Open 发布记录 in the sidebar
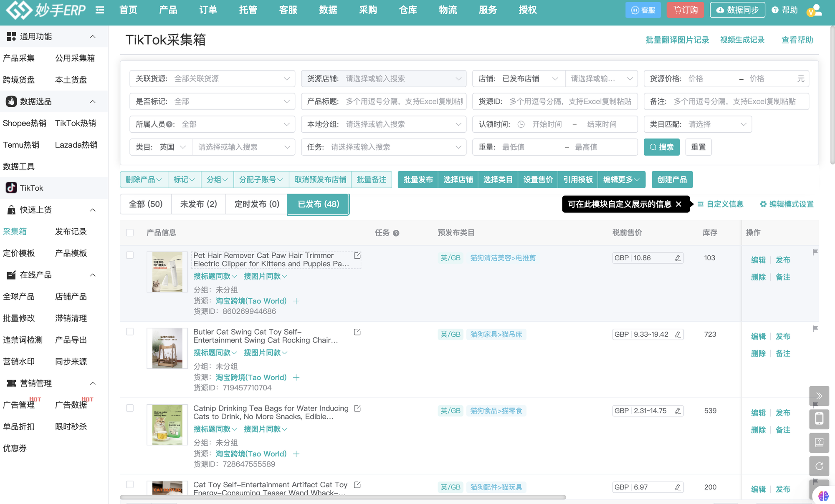The image size is (835, 504). [x=71, y=231]
